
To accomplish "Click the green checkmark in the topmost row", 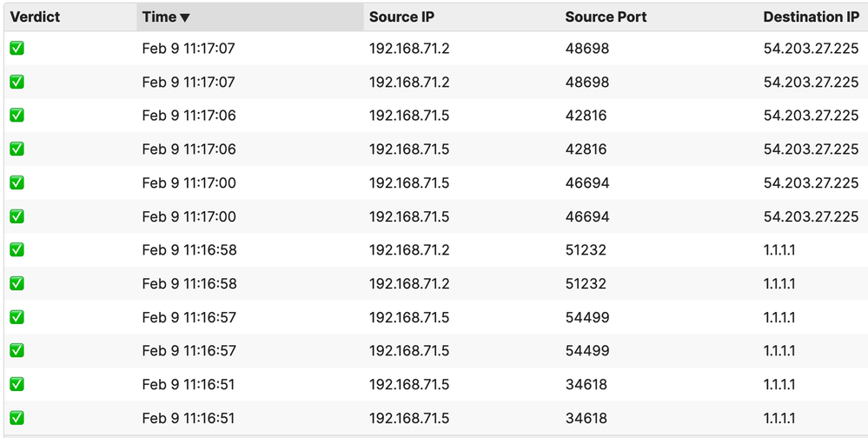I will click(x=17, y=49).
